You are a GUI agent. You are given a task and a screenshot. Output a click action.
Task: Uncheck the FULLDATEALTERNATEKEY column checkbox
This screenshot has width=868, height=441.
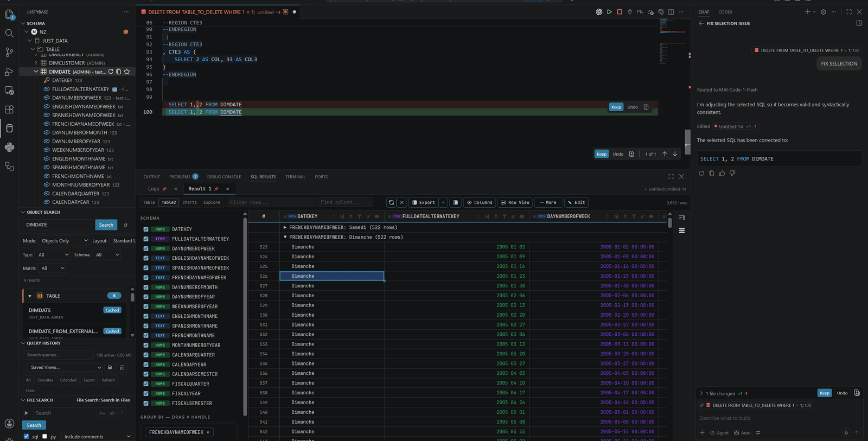click(x=146, y=239)
